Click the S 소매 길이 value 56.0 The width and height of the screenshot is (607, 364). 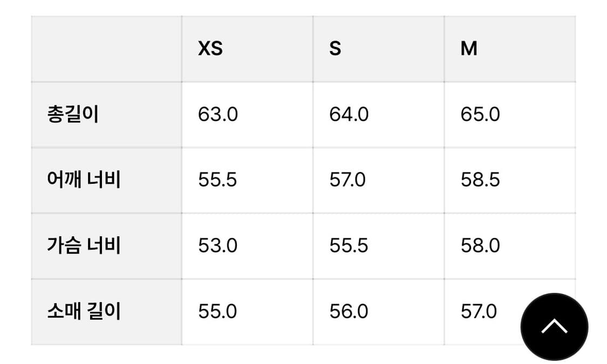pyautogui.click(x=349, y=312)
